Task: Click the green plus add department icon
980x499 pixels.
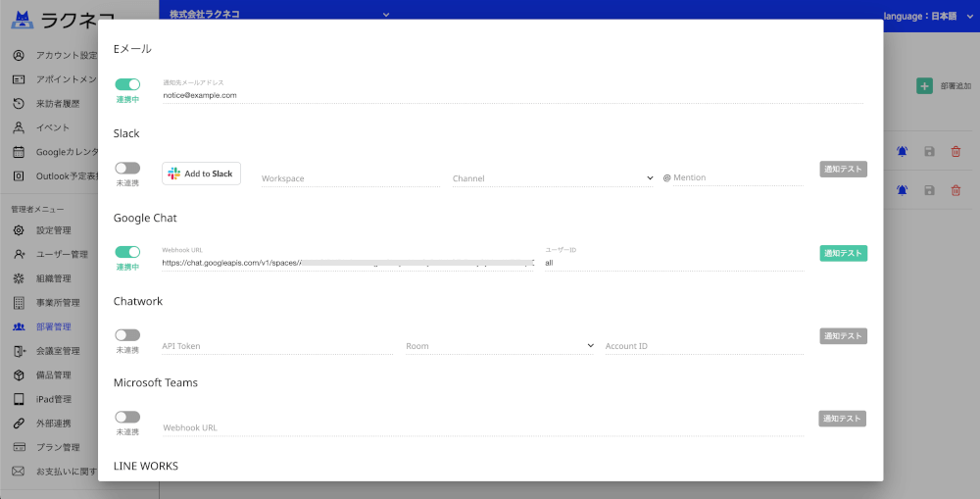Action: tap(924, 86)
